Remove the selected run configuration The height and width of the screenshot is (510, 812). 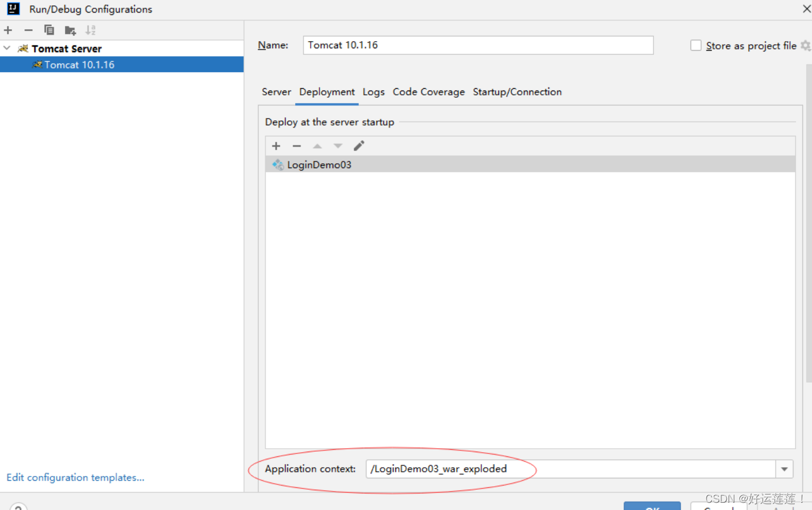28,30
